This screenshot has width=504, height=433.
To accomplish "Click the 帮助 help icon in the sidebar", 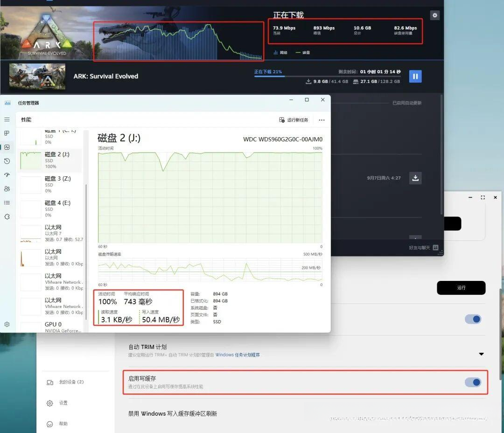I will 50,424.
